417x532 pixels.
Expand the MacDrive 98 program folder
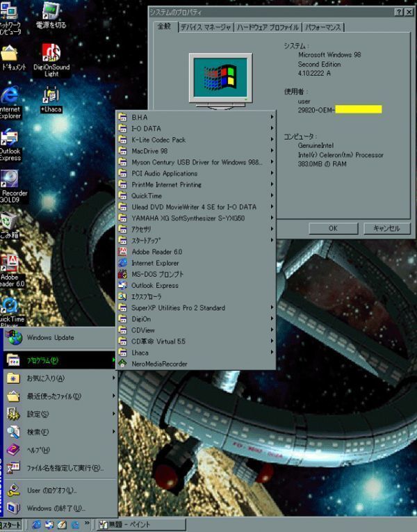[x=196, y=151]
